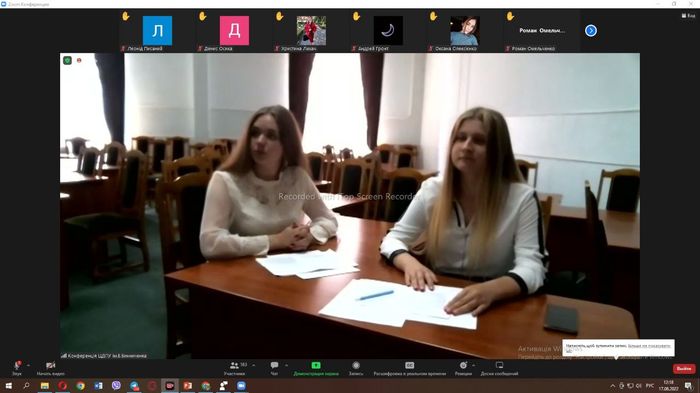Screen dimensions: 700x393
Task: Show more participants with blue arrow
Action: click(x=591, y=30)
